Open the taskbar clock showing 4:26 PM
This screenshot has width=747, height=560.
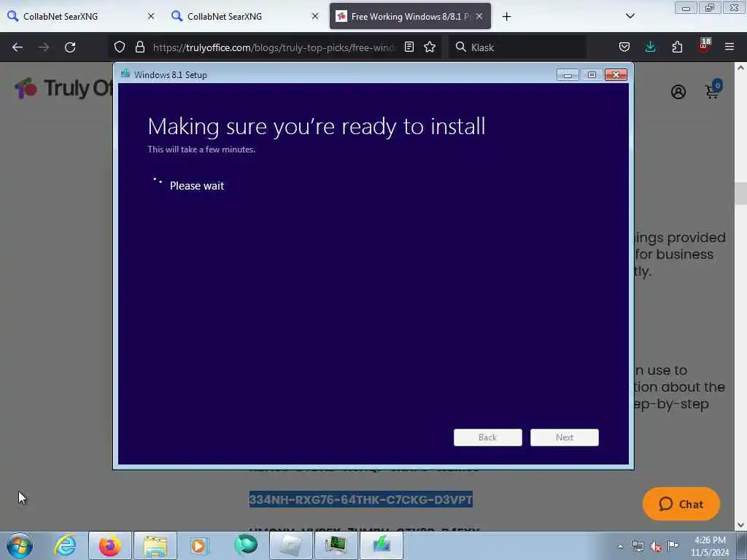tap(710, 546)
